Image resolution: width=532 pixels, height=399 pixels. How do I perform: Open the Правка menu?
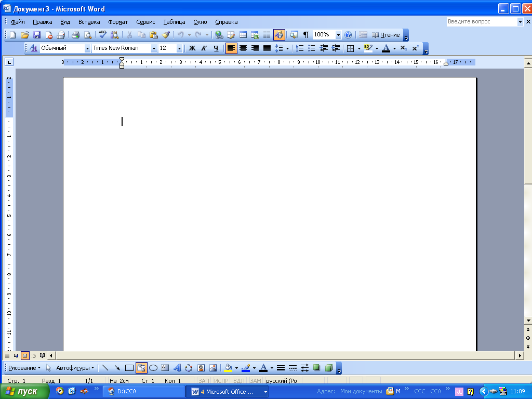[x=43, y=22]
